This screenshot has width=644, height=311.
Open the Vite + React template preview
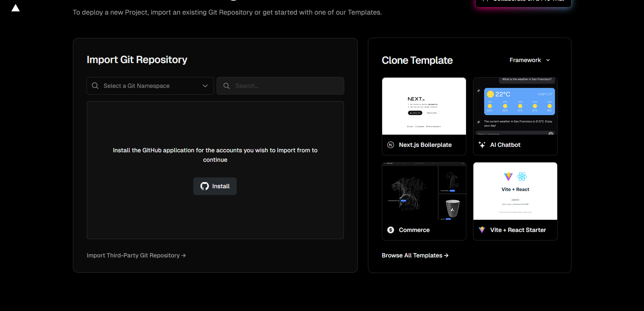(x=515, y=191)
